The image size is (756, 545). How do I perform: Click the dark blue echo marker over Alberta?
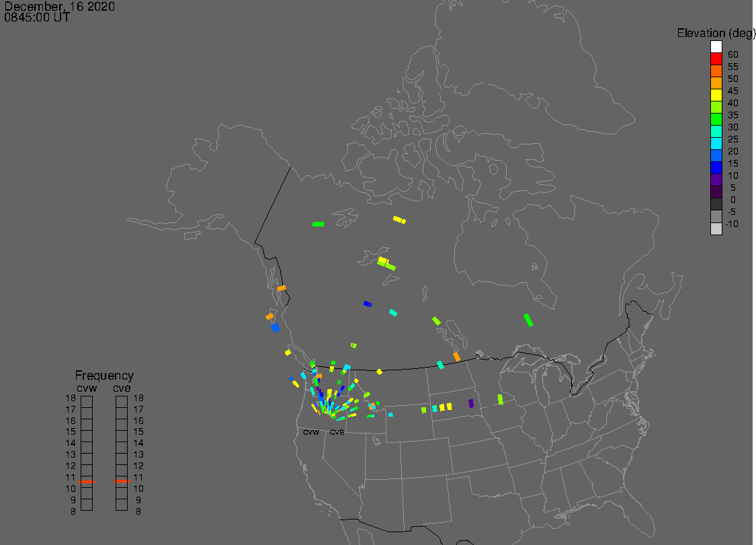coord(368,304)
